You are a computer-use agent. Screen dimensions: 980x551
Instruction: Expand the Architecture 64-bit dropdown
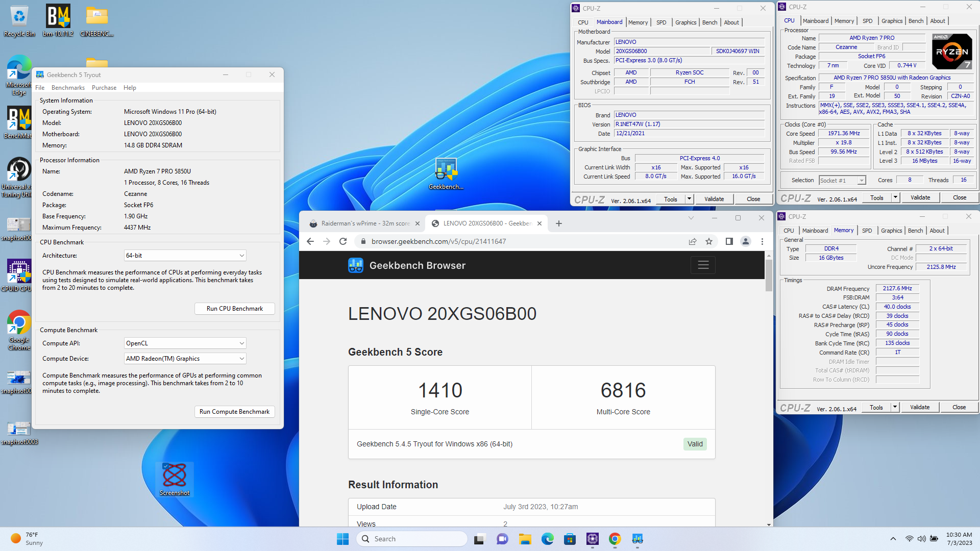point(185,255)
